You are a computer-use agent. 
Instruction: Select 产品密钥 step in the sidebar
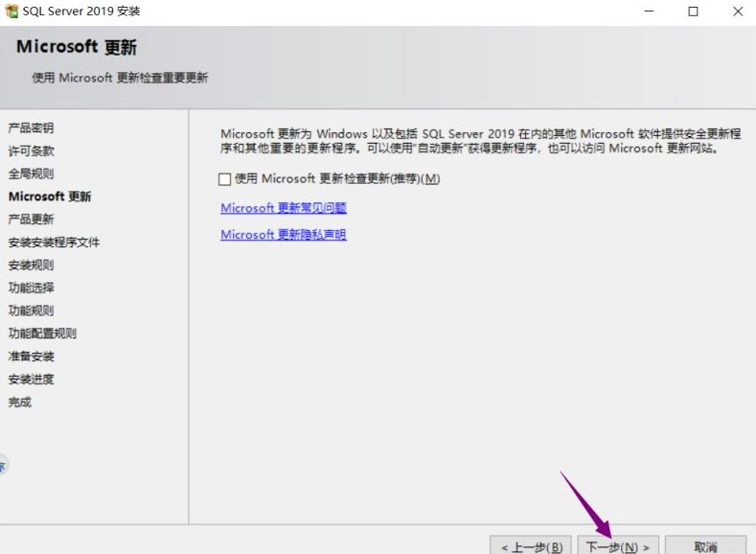pyautogui.click(x=31, y=128)
